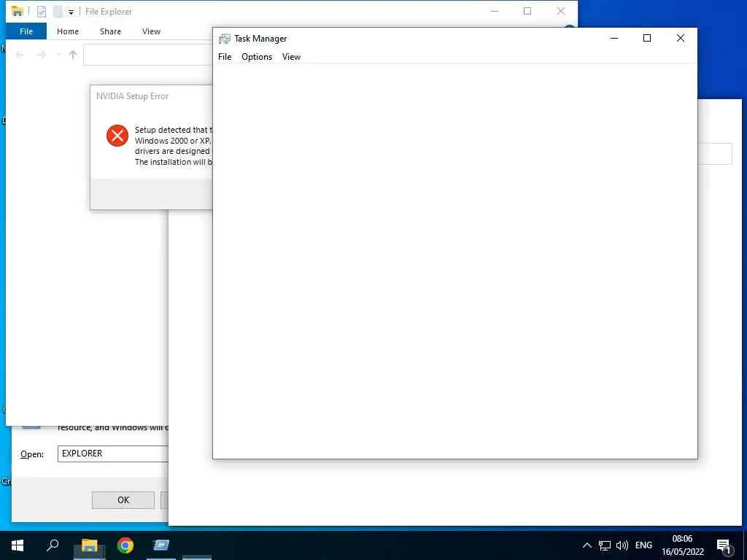Launch Google Chrome from the taskbar

(125, 545)
